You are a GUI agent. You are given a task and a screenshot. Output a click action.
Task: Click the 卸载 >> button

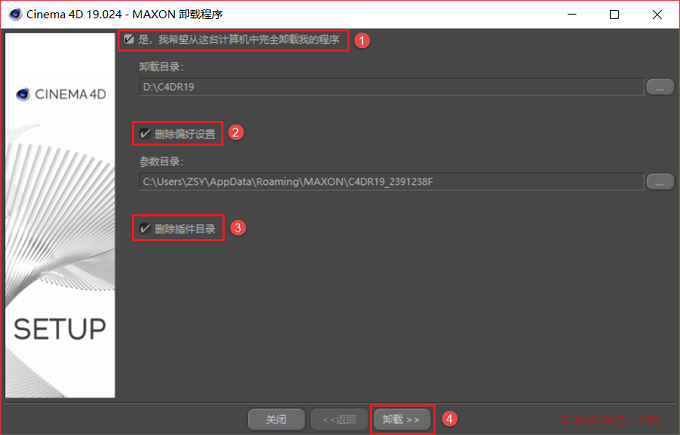coord(402,419)
